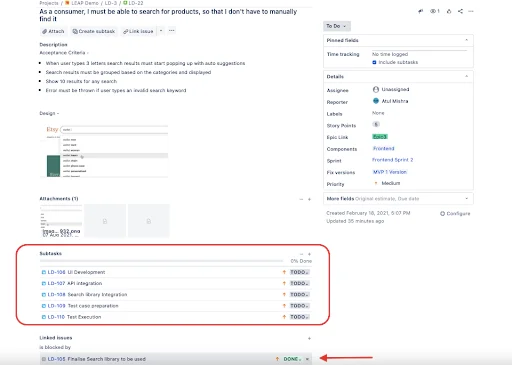Open TODO status dropdown for LD-110
Viewport: 512px width, 365px height.
[299, 317]
